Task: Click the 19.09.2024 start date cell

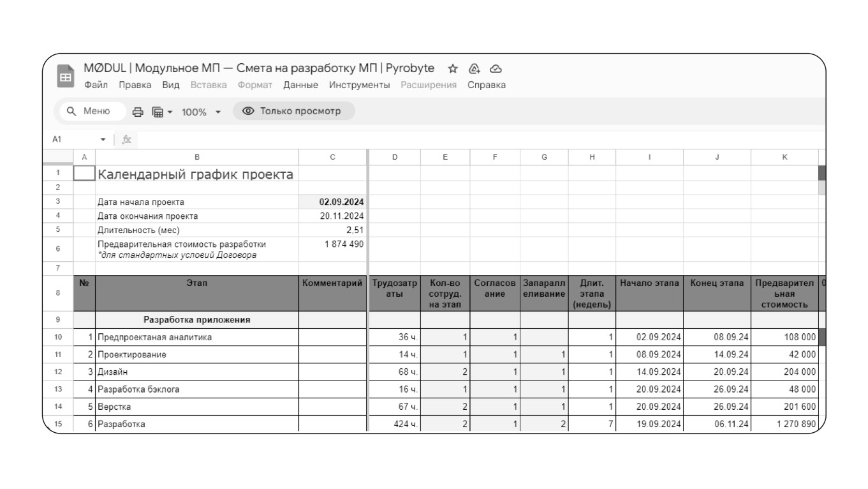Action: pos(649,424)
